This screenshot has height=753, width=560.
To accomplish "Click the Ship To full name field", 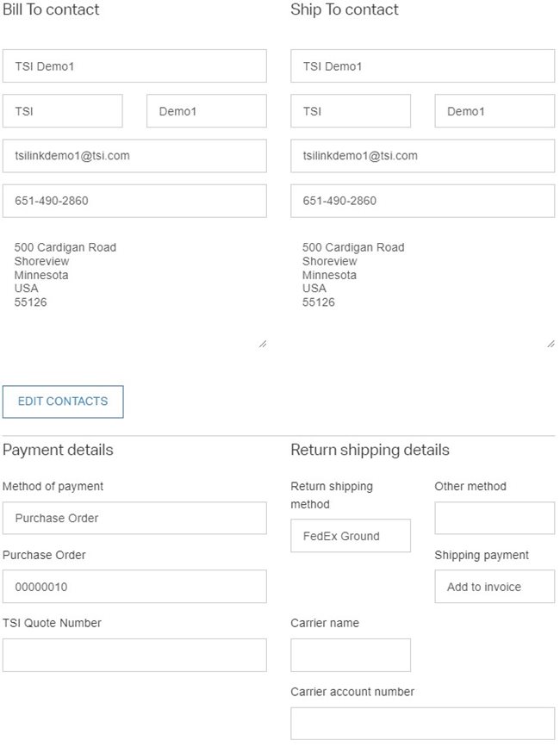I will (422, 66).
